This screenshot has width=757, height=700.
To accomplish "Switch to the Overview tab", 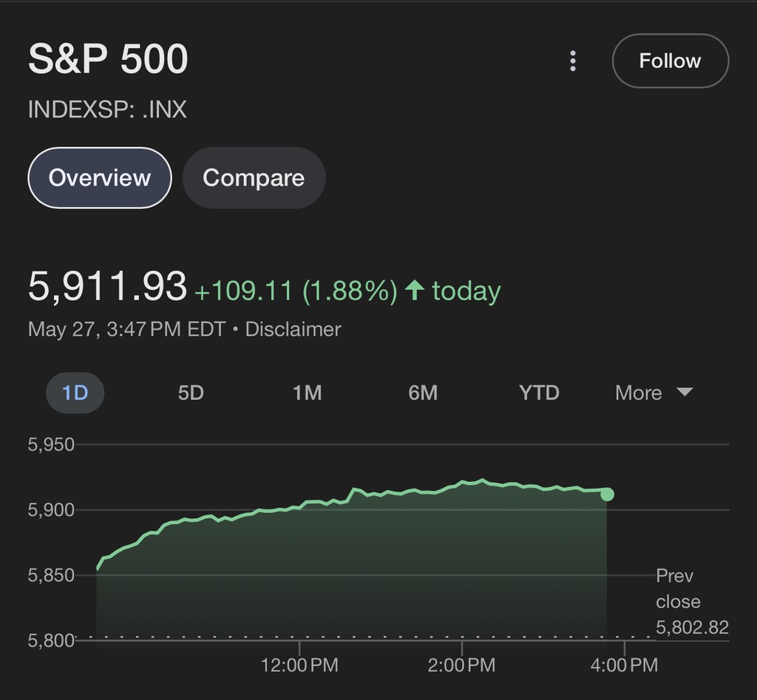I will 100,177.
